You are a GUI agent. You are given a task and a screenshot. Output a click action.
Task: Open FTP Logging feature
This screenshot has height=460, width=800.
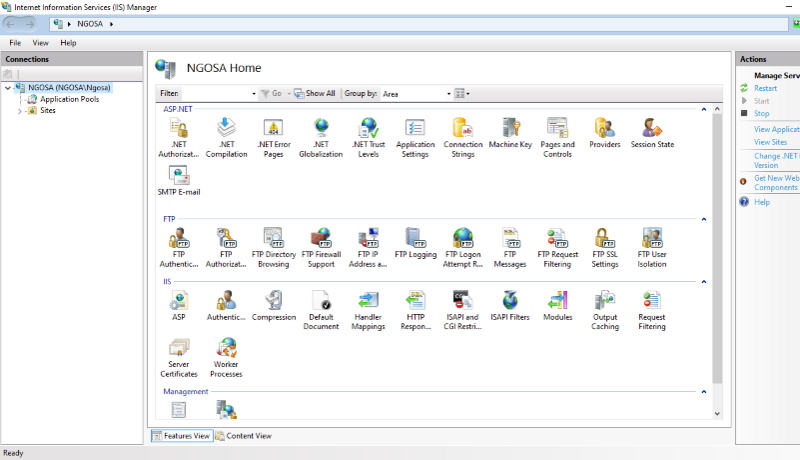415,243
